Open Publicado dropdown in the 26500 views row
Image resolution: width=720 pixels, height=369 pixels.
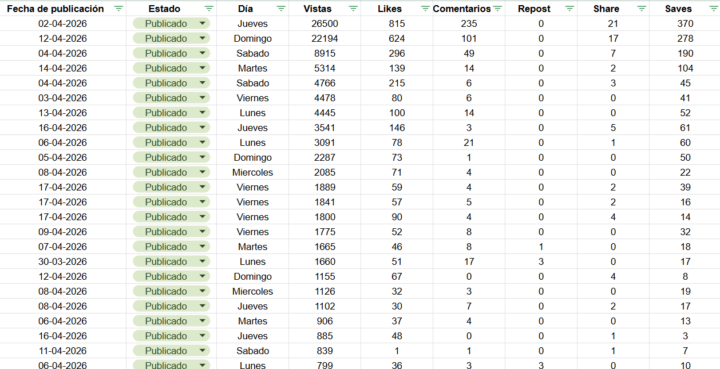[202, 23]
